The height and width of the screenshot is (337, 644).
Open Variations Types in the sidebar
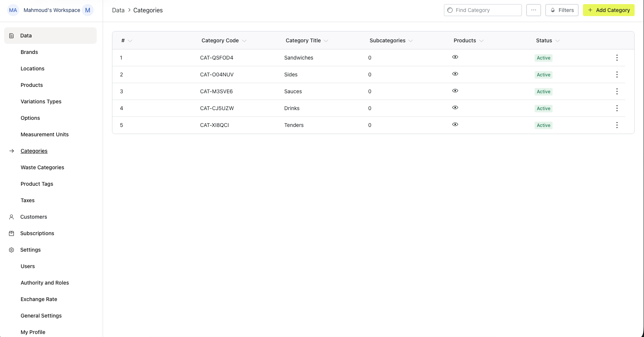coord(41,101)
